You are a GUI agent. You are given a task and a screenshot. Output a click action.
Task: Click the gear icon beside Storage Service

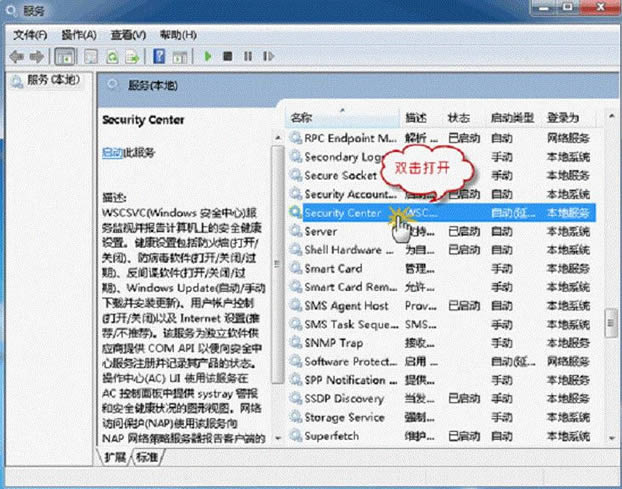[296, 417]
